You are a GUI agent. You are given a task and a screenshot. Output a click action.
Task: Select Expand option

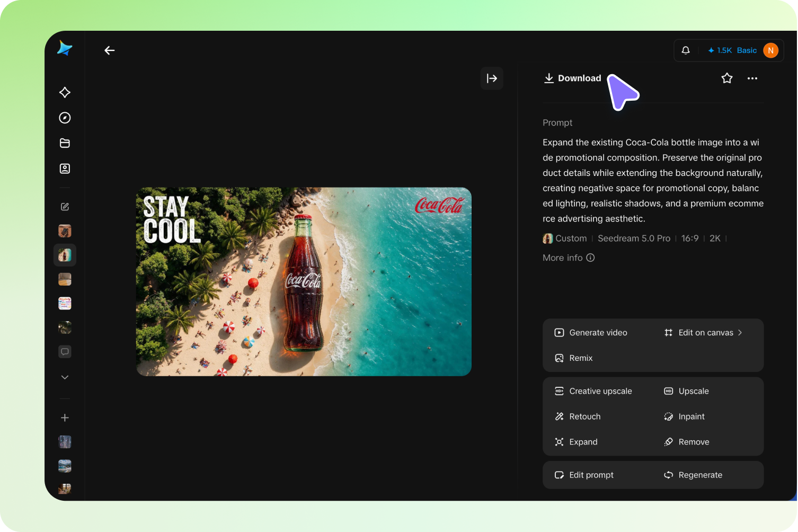[575, 442]
